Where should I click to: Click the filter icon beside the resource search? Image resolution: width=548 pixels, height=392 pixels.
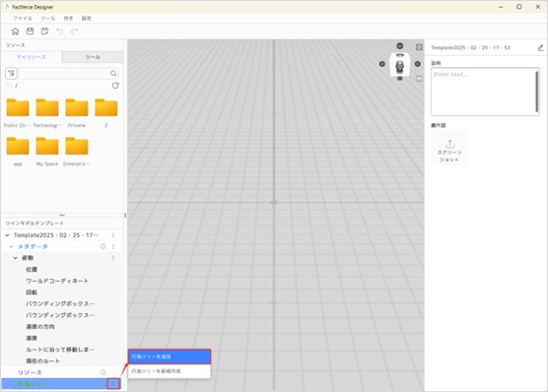pos(11,73)
